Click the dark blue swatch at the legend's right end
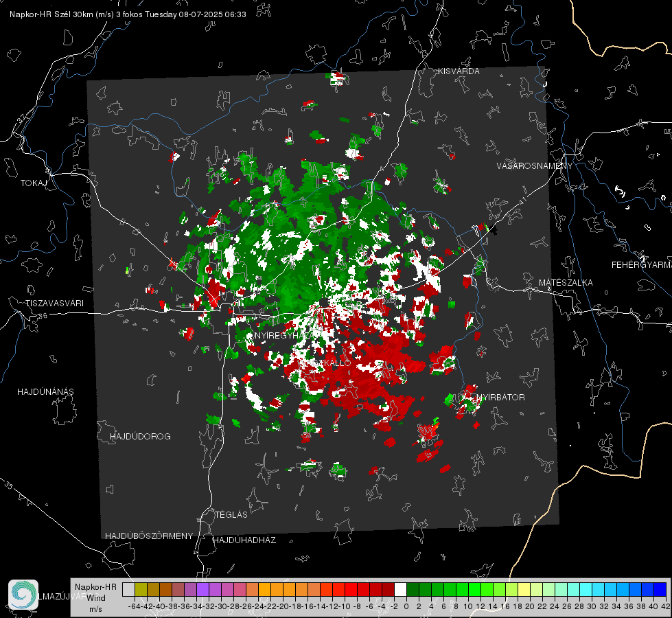This screenshot has height=618, width=672. pyautogui.click(x=660, y=589)
